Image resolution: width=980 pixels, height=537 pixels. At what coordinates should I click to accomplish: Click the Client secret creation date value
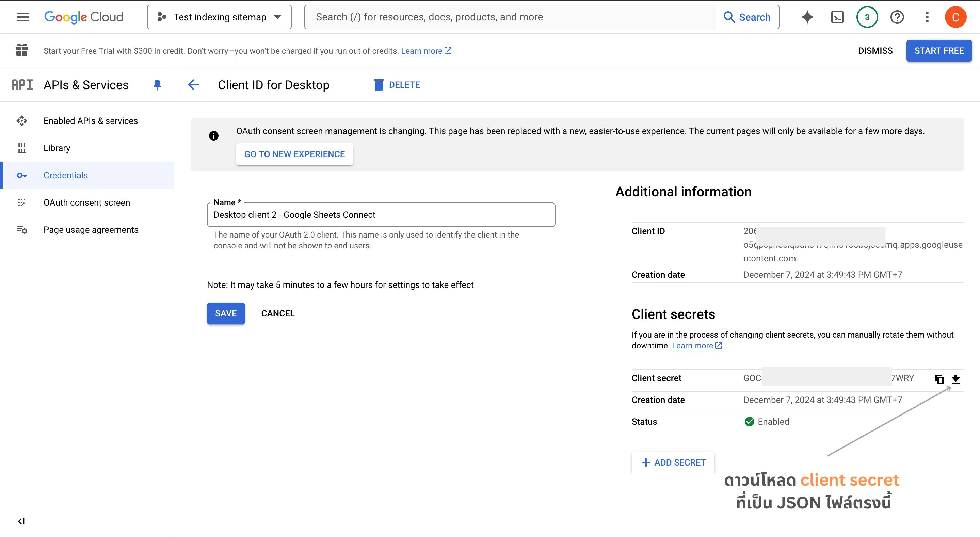(822, 400)
